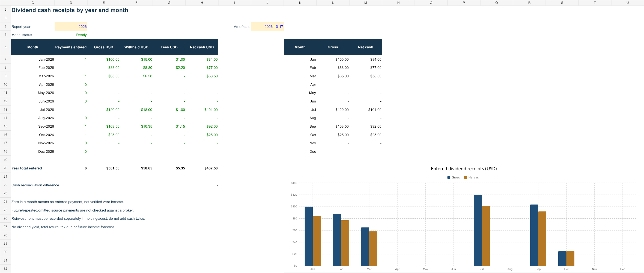The height and width of the screenshot is (273, 644).
Task: Select total gross cell $501.50
Action: [104, 168]
